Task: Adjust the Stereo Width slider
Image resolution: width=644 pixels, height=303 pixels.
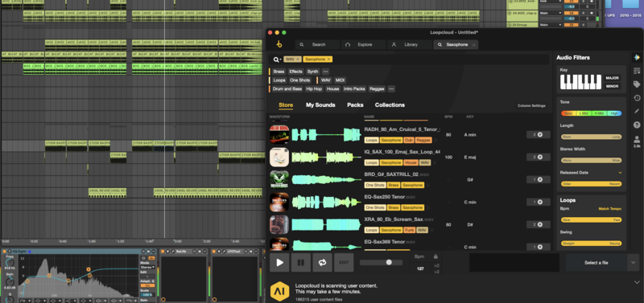Action: [591, 161]
